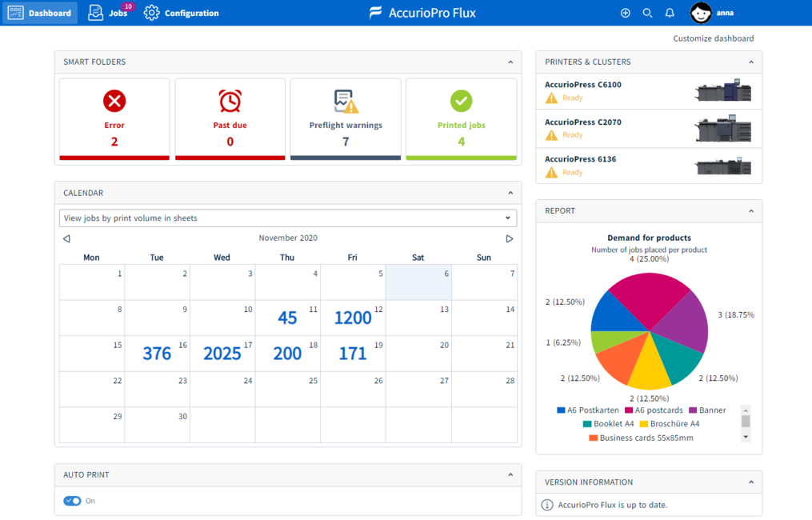The image size is (812, 520).
Task: Click the AccurioPress C6100 warning icon
Action: pyautogui.click(x=551, y=98)
